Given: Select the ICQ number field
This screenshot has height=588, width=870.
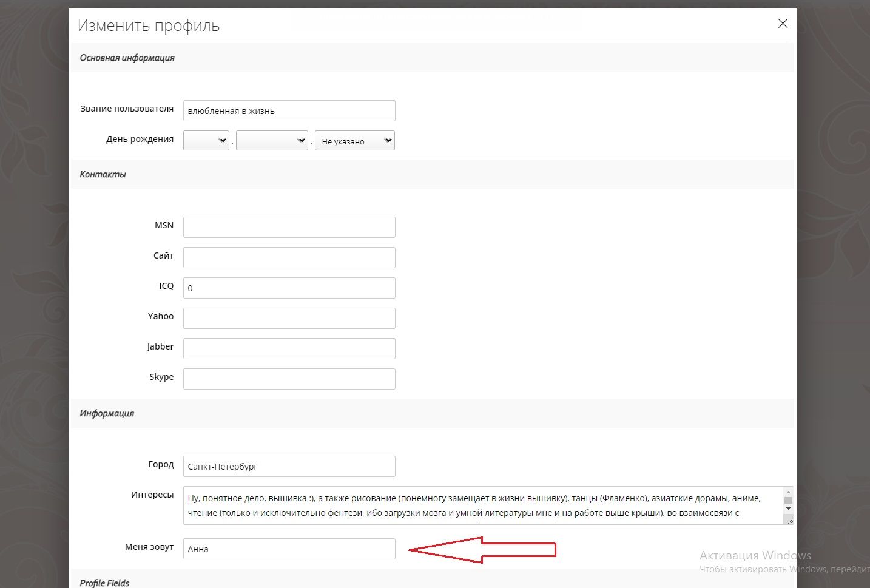Looking at the screenshot, I should [x=289, y=288].
